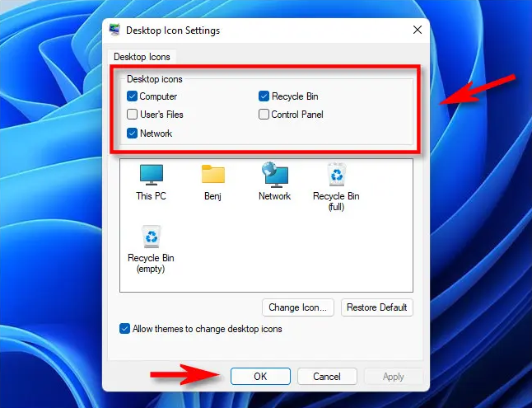Screen dimensions: 532x408
Task: Enable the Control Panel checkbox
Action: [x=264, y=114]
